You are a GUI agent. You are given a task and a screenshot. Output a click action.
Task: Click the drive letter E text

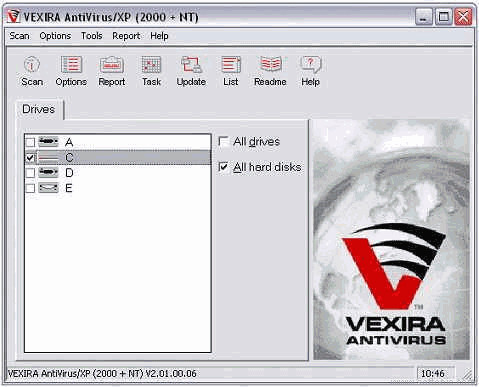coord(69,188)
